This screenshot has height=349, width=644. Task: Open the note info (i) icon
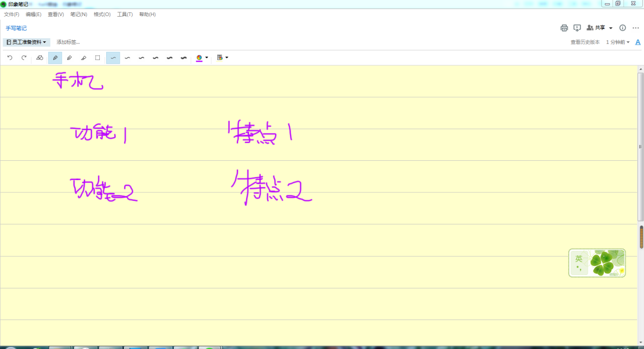tap(623, 28)
